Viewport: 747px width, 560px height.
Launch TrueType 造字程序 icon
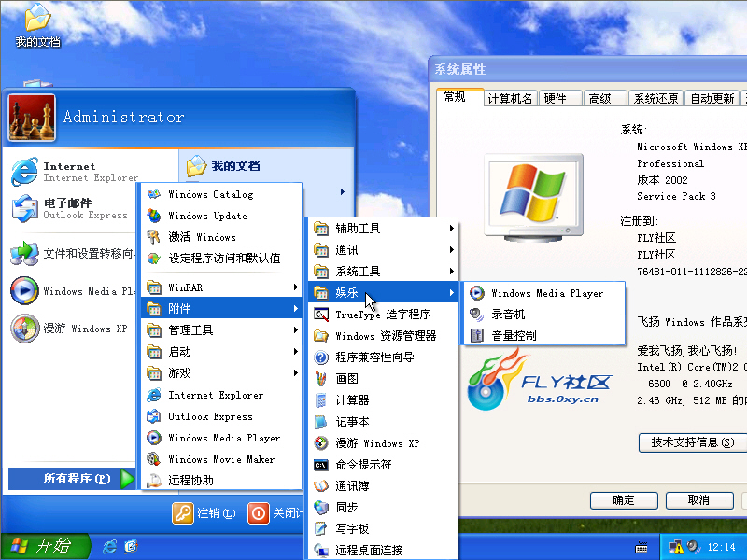[x=321, y=315]
